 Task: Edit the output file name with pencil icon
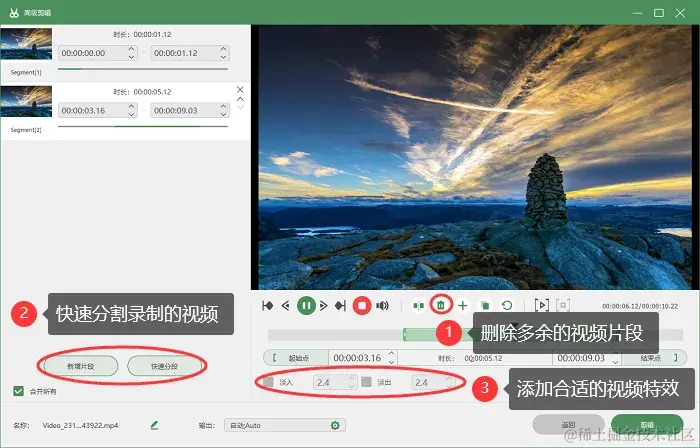(154, 425)
